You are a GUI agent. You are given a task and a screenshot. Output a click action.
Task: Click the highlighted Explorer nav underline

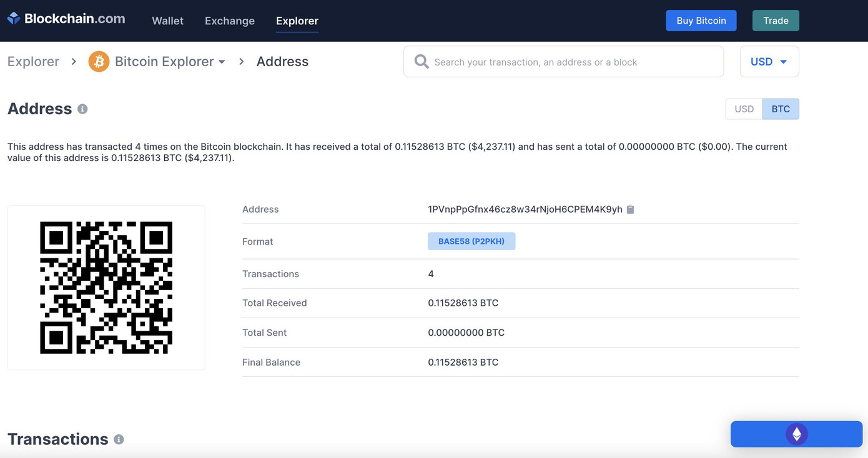pos(297,31)
